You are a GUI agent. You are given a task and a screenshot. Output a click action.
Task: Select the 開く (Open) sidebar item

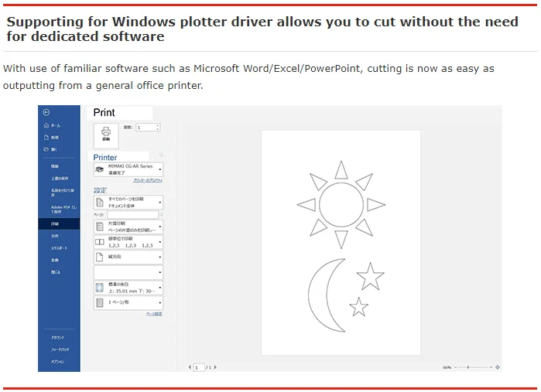(x=51, y=149)
